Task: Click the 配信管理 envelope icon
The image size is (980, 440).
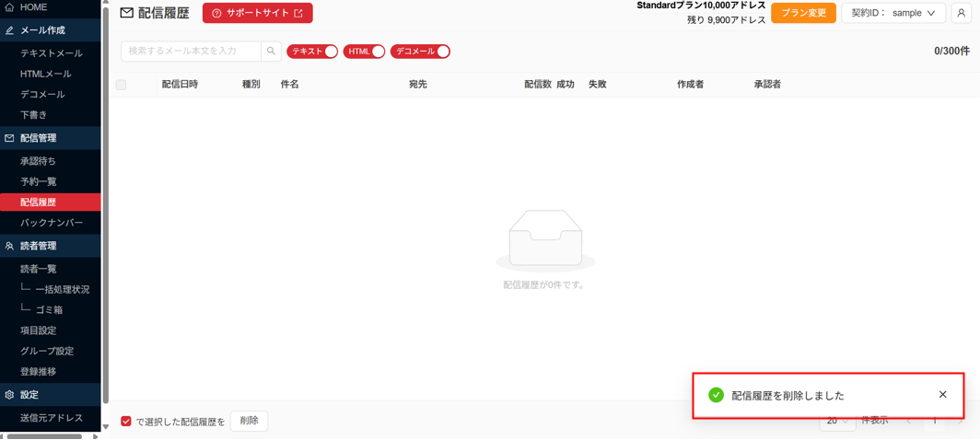Action: [x=9, y=138]
